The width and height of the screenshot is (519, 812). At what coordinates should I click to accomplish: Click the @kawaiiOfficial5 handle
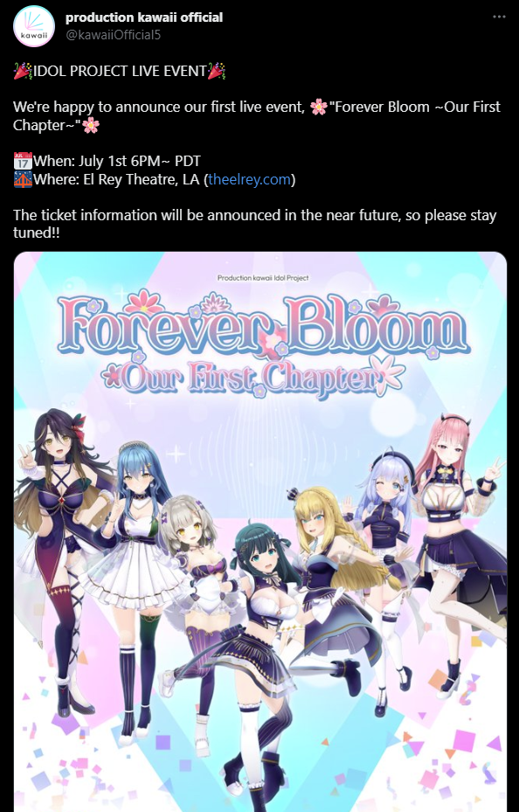click(113, 35)
